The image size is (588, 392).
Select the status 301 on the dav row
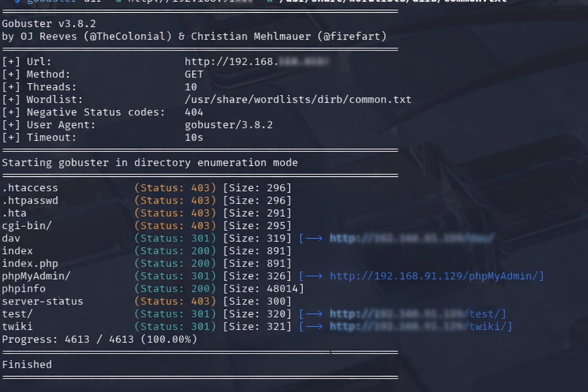pyautogui.click(x=175, y=238)
